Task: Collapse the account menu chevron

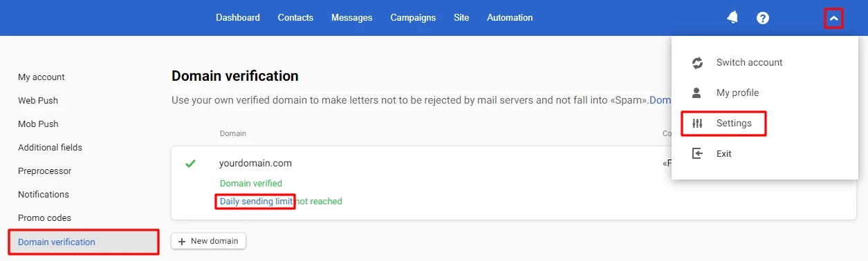Action: click(x=833, y=19)
